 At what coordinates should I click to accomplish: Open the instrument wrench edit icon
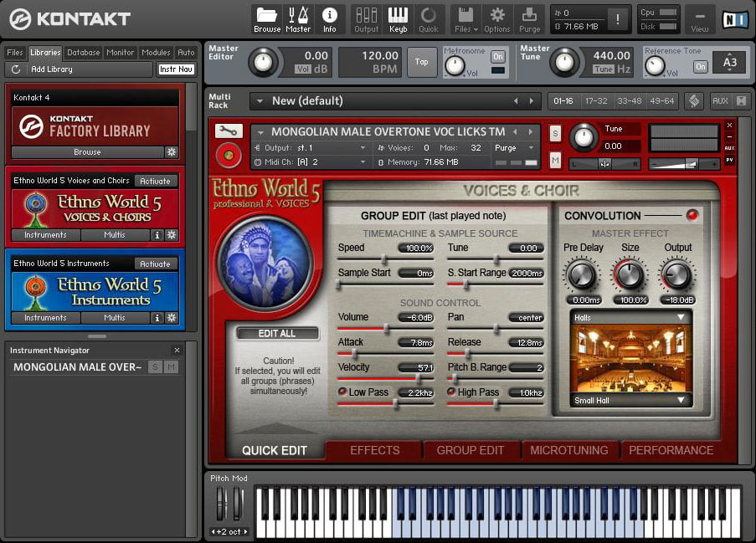[229, 131]
